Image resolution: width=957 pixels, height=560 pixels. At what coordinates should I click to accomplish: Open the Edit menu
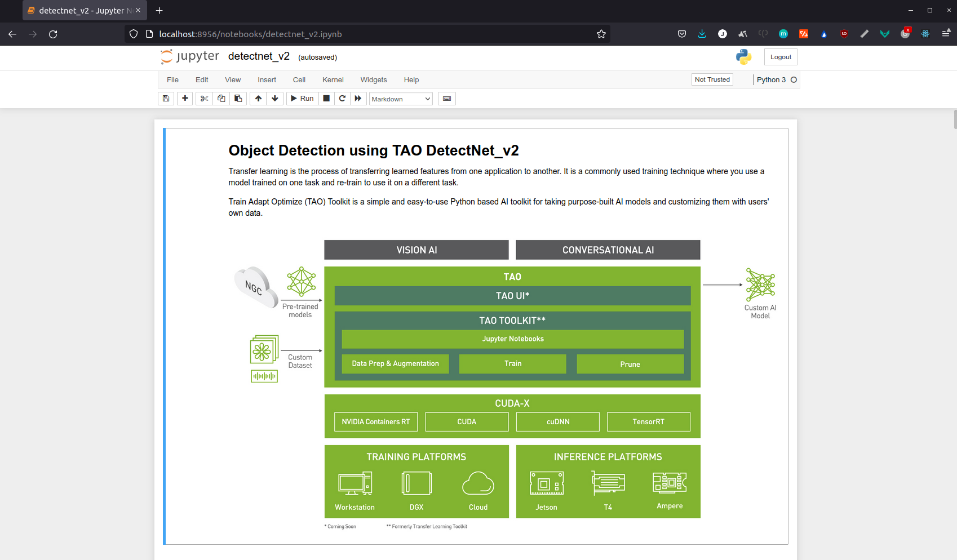coord(202,80)
